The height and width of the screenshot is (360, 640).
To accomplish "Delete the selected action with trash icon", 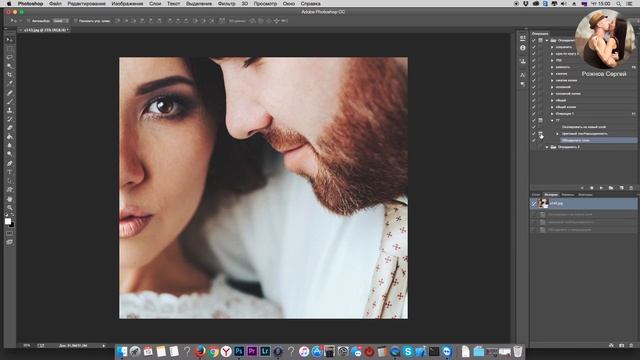I will click(631, 188).
